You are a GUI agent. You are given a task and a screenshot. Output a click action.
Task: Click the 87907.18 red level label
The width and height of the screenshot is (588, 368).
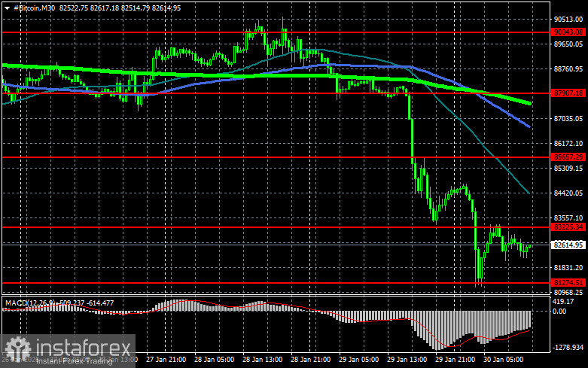(568, 93)
